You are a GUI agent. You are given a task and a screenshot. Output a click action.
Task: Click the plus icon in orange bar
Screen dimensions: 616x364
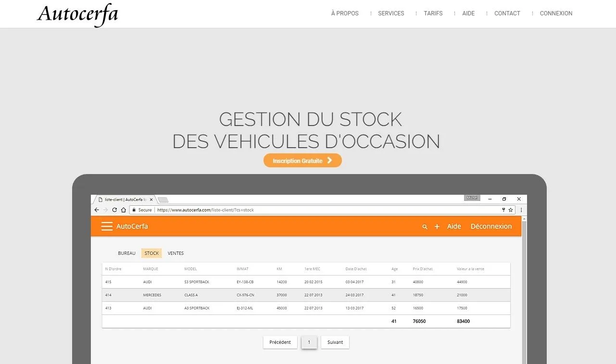[x=437, y=226]
